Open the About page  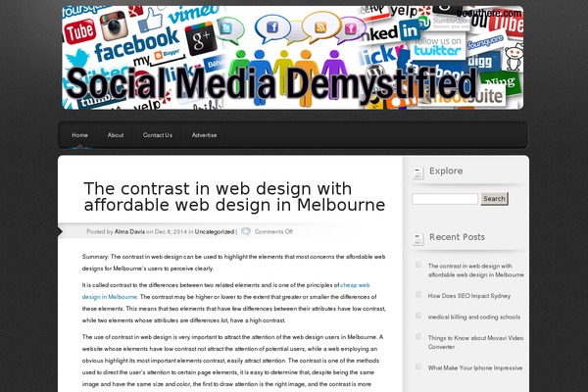tap(116, 135)
